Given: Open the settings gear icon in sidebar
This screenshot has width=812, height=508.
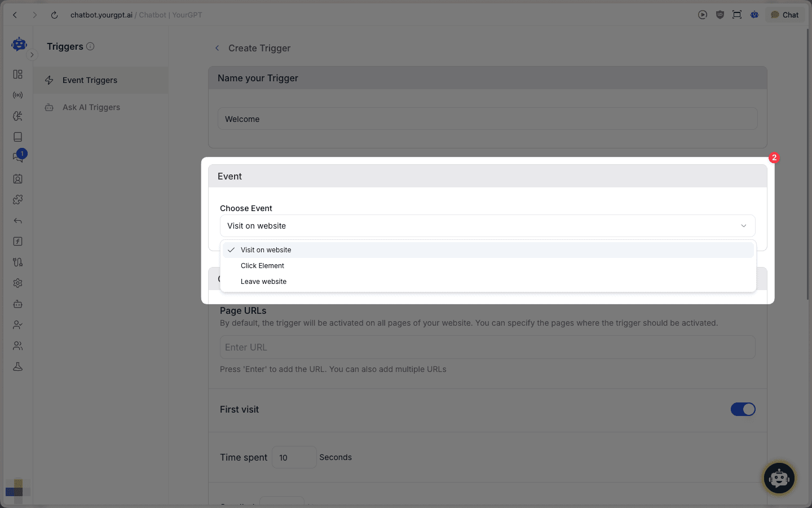Looking at the screenshot, I should click(18, 283).
